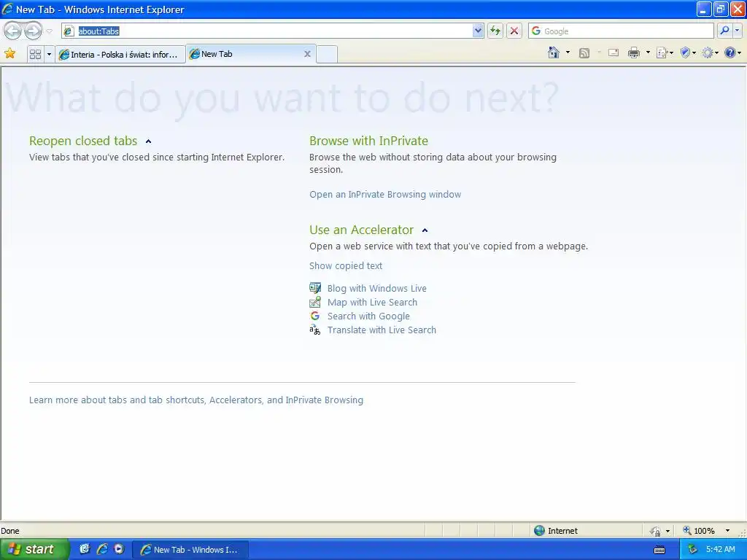Click the Translate with Live Search link

click(x=382, y=330)
